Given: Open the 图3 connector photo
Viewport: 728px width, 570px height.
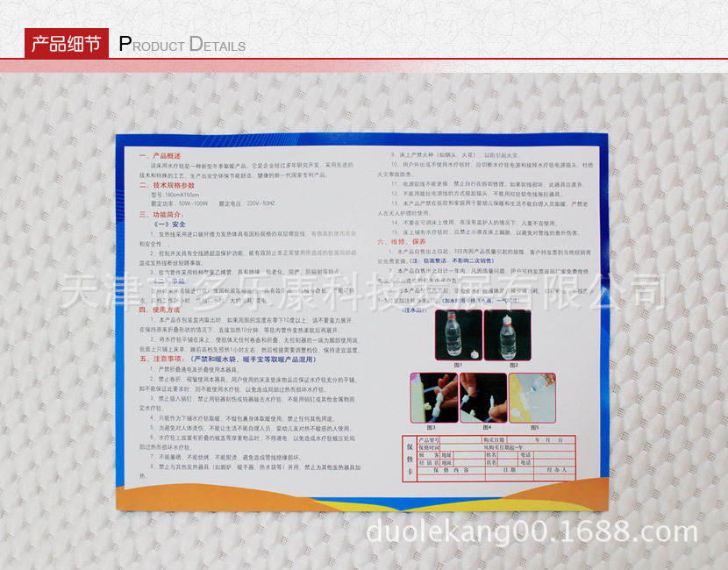Looking at the screenshot, I should 434,398.
